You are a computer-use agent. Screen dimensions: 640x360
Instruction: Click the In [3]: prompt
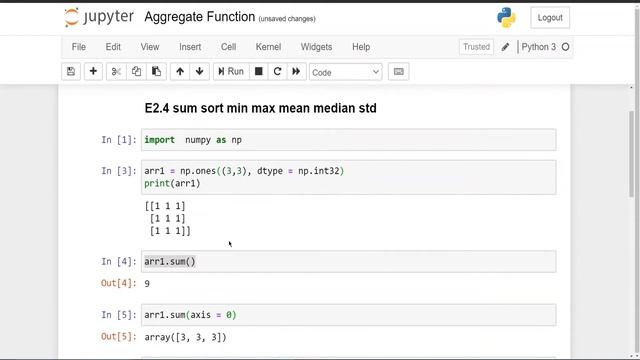[x=119, y=171]
